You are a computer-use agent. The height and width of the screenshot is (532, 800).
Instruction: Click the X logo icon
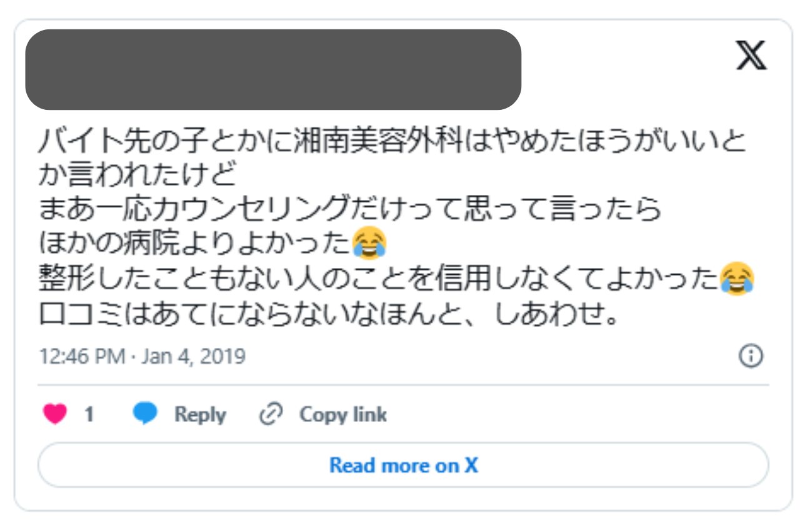tap(751, 57)
